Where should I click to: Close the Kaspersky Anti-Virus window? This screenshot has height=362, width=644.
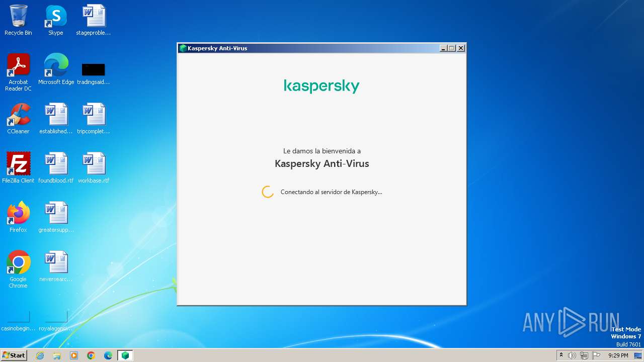[x=460, y=48]
